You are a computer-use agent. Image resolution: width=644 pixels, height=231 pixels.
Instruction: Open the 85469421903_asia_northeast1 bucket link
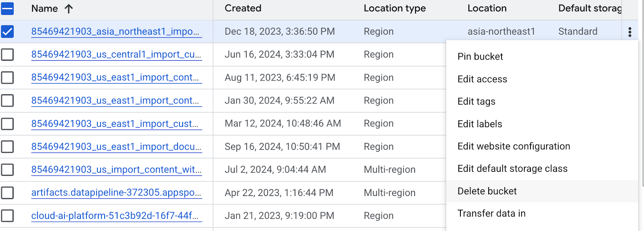[116, 31]
